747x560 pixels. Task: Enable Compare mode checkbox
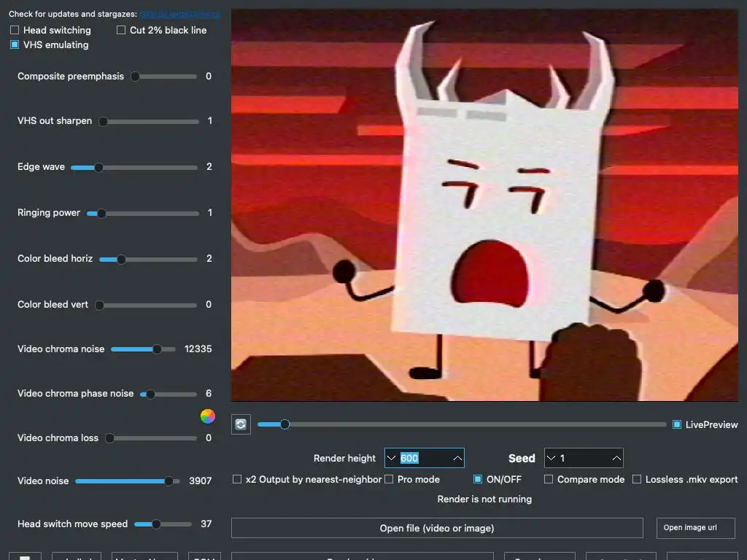pos(549,479)
